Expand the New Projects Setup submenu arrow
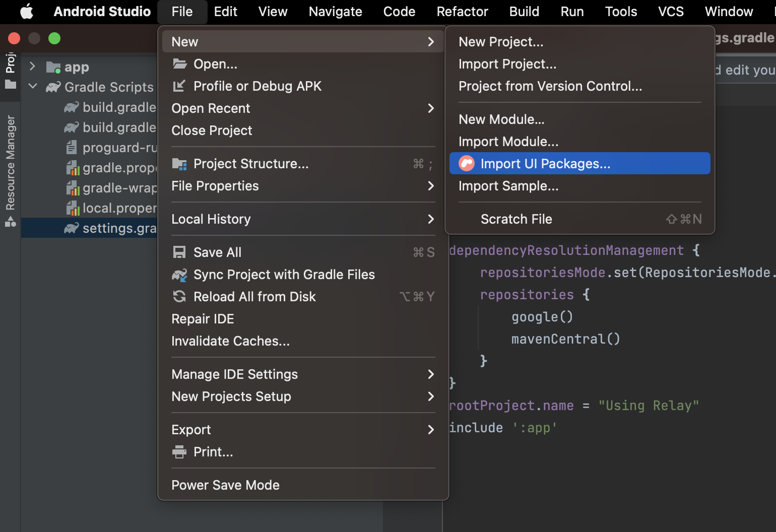The image size is (776, 532). point(430,396)
